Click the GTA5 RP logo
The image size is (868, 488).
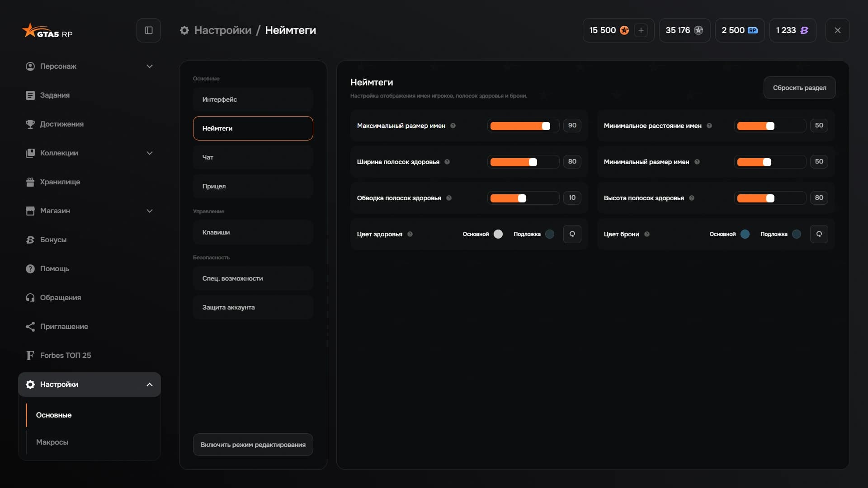pyautogui.click(x=47, y=31)
